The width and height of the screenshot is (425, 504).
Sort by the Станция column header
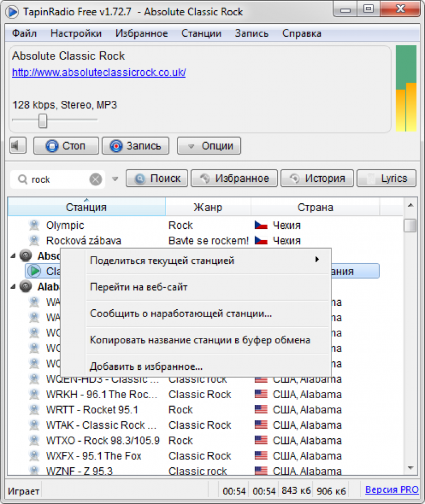[x=86, y=207]
